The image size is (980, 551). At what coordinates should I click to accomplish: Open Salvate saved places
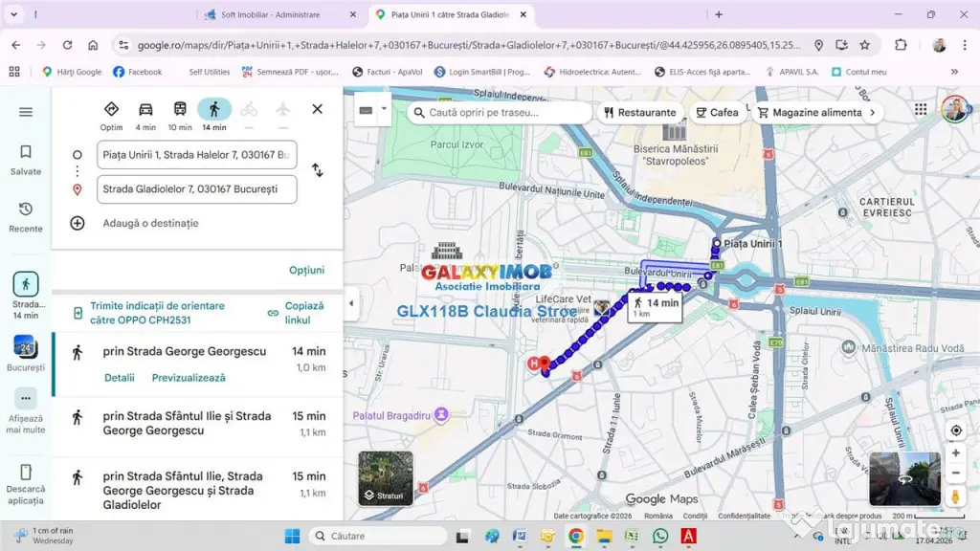(x=26, y=160)
